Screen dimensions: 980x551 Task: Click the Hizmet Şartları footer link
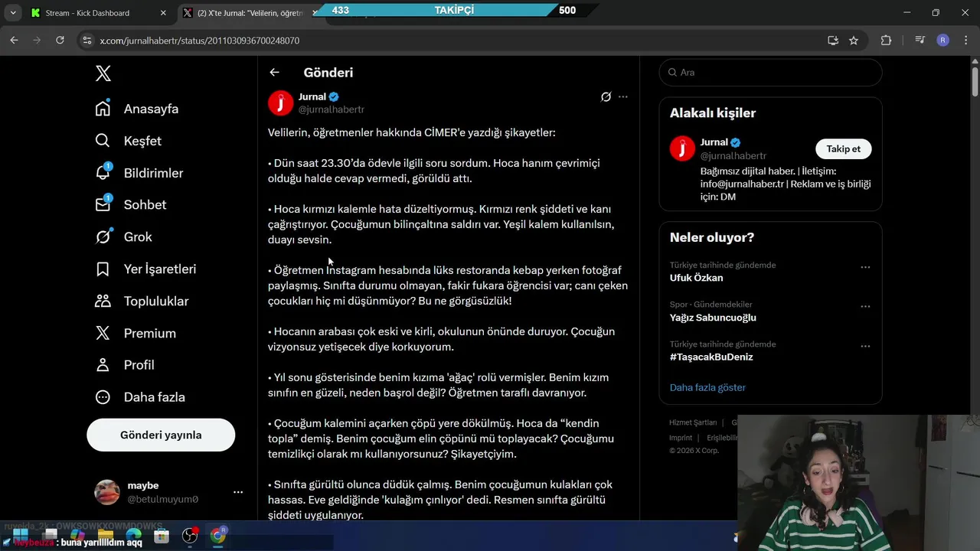coord(693,422)
